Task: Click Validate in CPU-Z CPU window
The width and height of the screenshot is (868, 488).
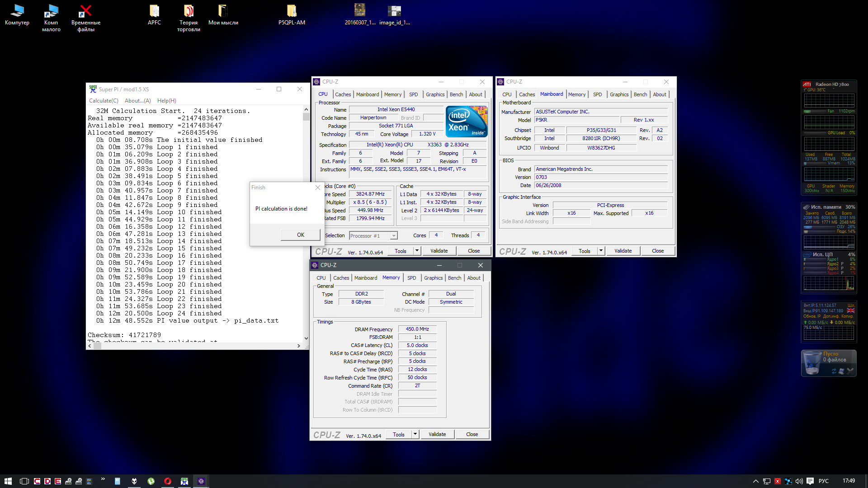Action: [x=439, y=251]
